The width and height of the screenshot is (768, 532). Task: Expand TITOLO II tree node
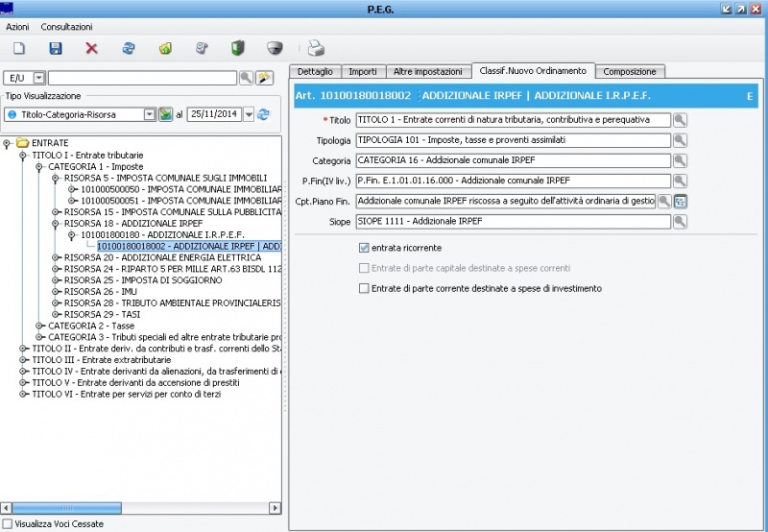pos(23,348)
